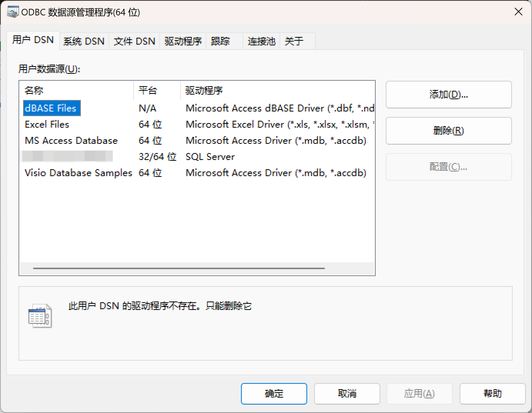The width and height of the screenshot is (532, 413).
Task: Switch to the 系统 DSN tab
Action: coord(84,41)
